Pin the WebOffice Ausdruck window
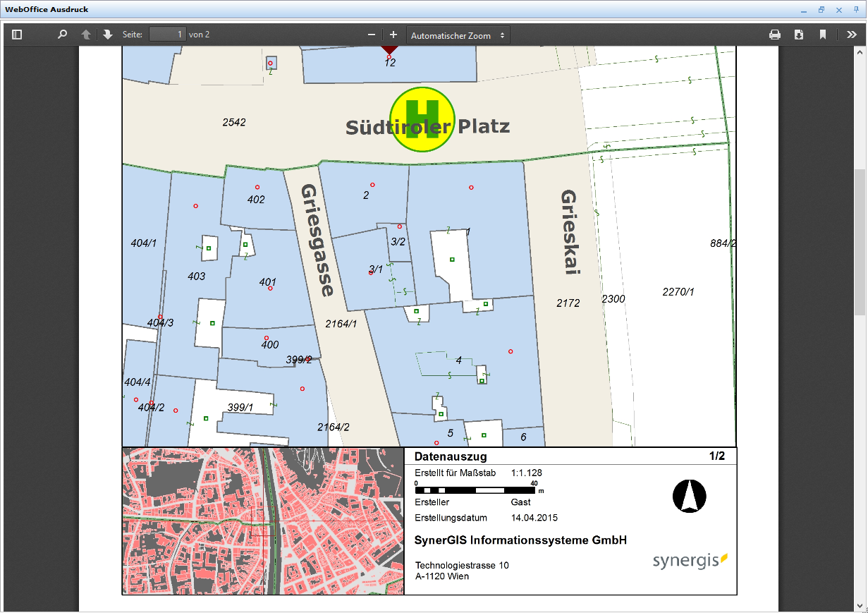868x613 pixels. [x=856, y=10]
